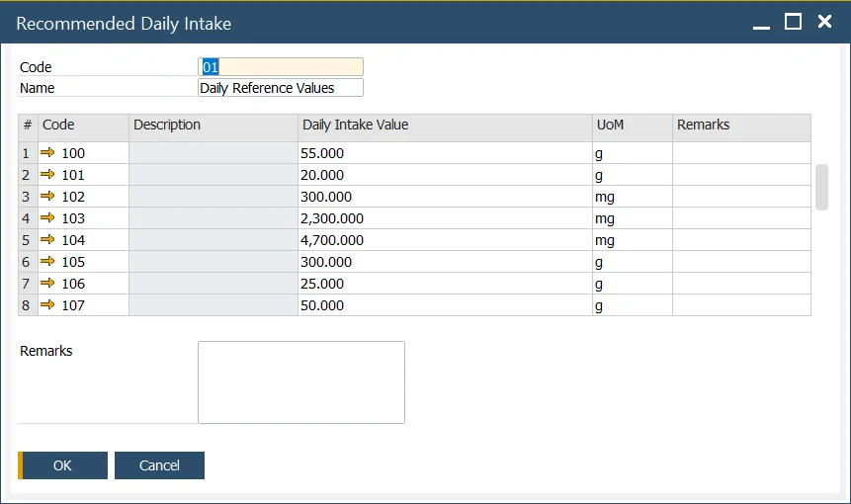851x504 pixels.
Task: Click the link arrow next to code 101
Action: 48,175
